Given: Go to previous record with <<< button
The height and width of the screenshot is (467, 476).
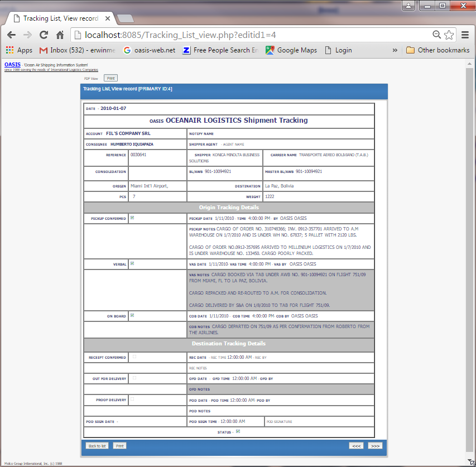Looking at the screenshot, I should point(357,446).
